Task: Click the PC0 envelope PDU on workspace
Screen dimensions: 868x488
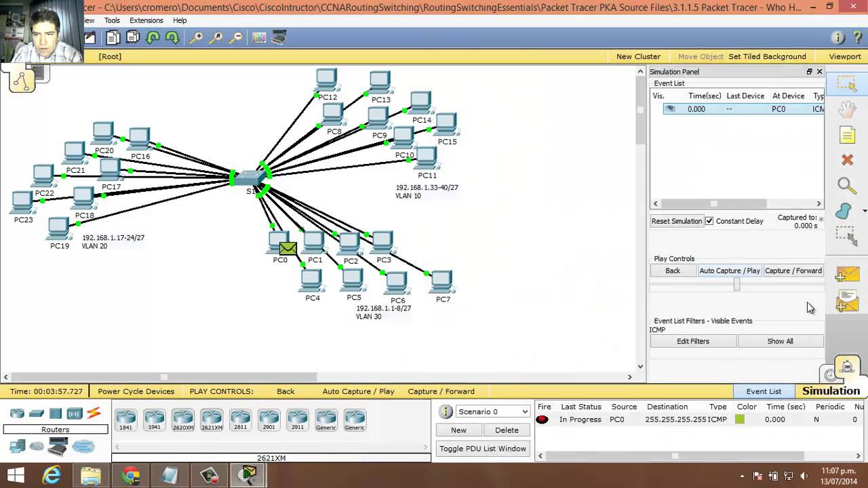Action: pos(288,249)
